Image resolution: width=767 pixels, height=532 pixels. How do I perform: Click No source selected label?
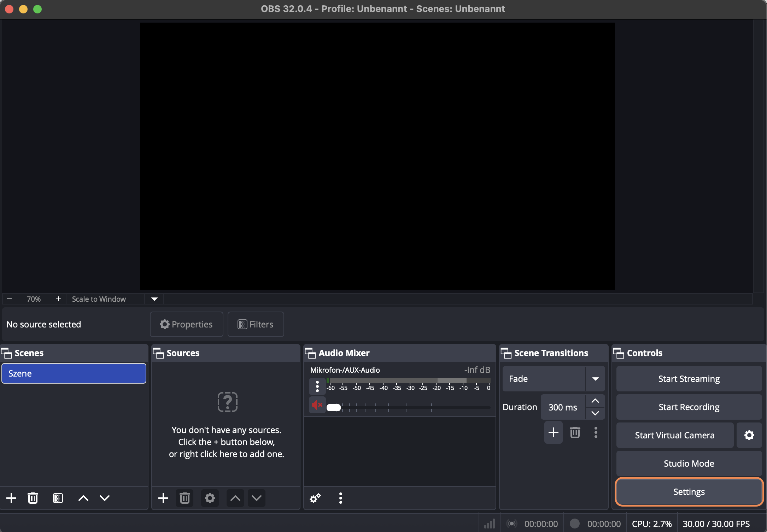coord(44,324)
